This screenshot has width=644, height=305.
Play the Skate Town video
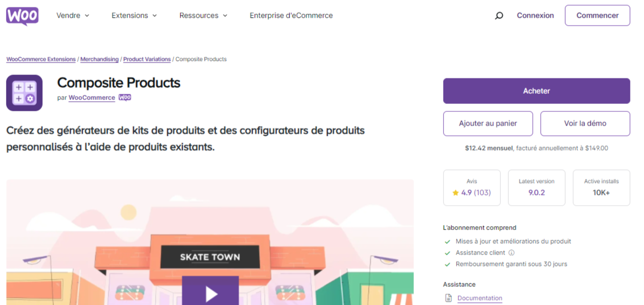210,291
